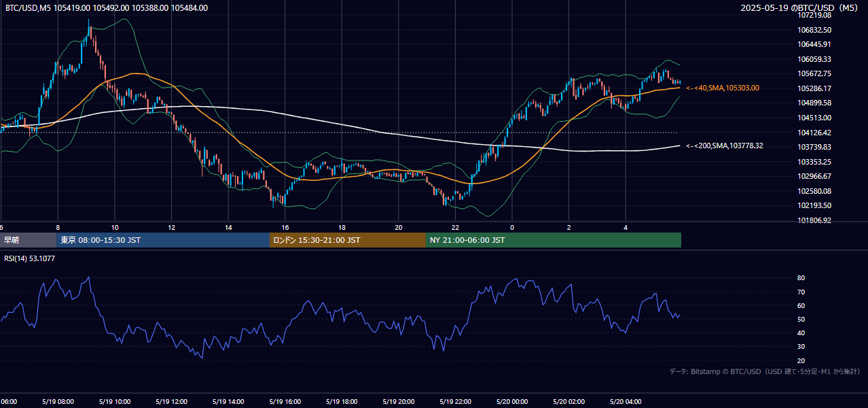The width and height of the screenshot is (868, 408).
Task: Click hour tick 8 under the price chart
Action: coord(58,227)
